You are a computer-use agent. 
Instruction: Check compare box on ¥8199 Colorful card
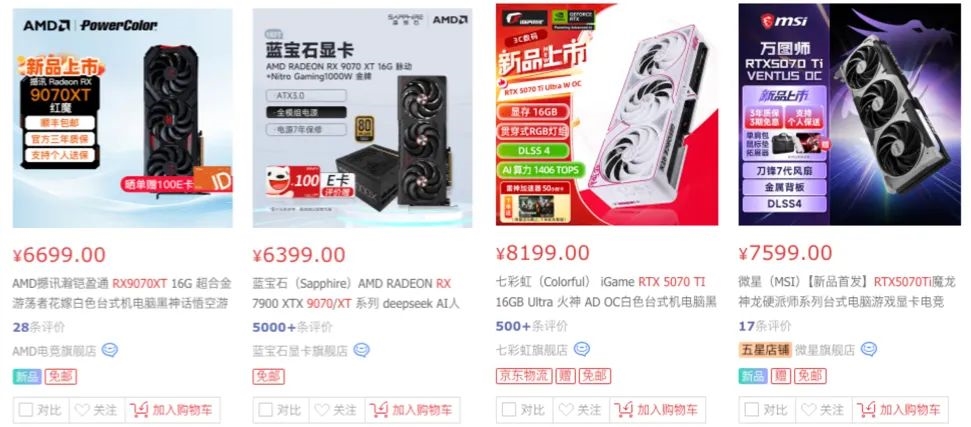click(x=508, y=410)
